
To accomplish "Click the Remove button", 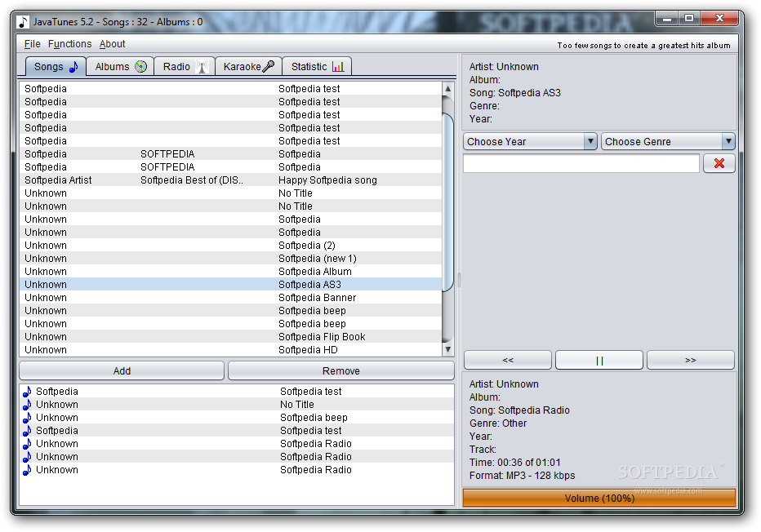I will [341, 371].
